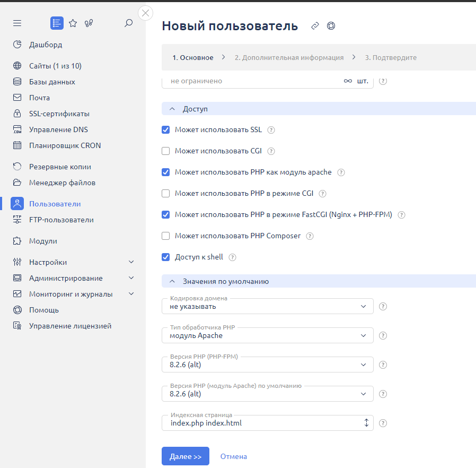Image resolution: width=476 pixels, height=468 pixels.
Task: Open 'Планировщик CRON' sidebar item
Action: pyautogui.click(x=65, y=145)
